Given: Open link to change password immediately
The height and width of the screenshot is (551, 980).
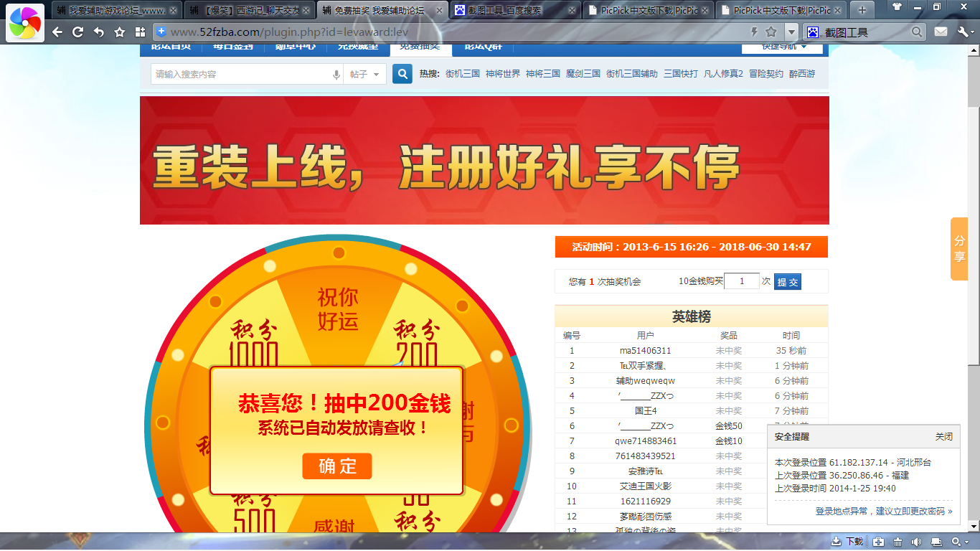Looking at the screenshot, I should [x=884, y=512].
